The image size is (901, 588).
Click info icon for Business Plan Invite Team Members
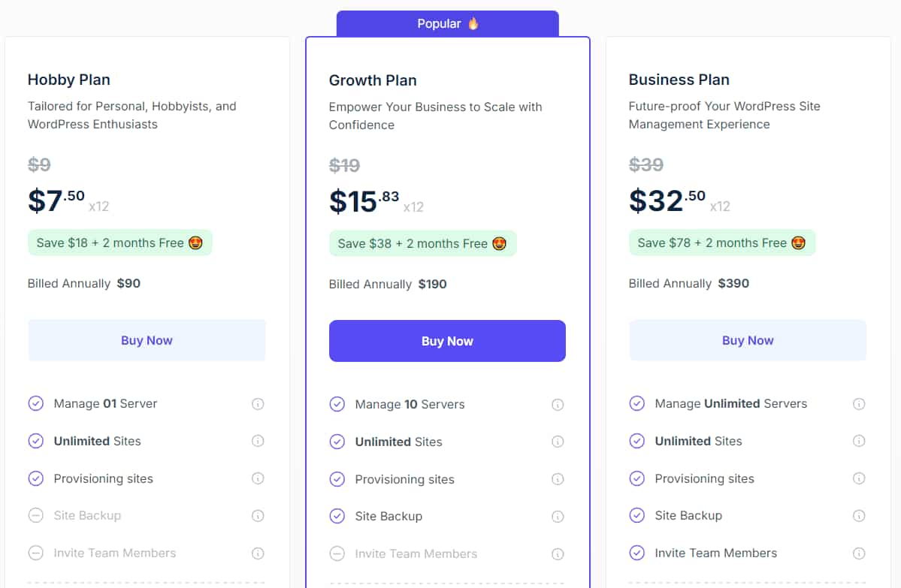[x=859, y=553]
